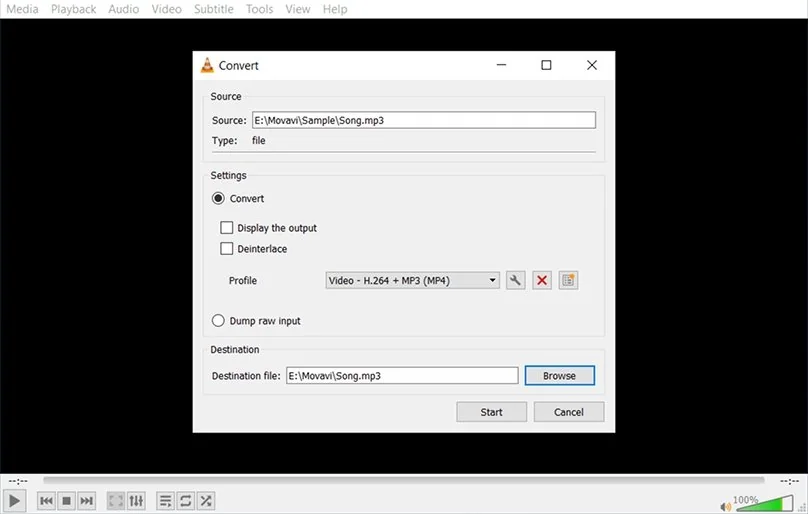
Task: Click the Source path input field
Action: click(x=424, y=120)
